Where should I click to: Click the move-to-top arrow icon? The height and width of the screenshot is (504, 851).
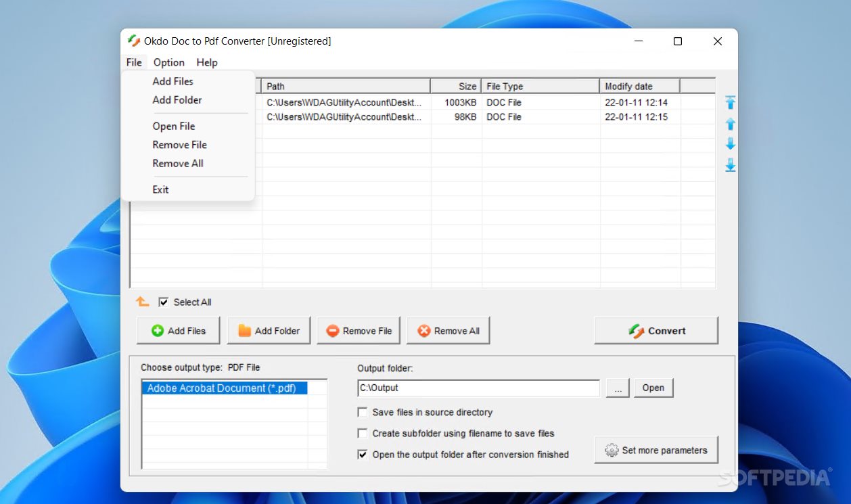(730, 103)
